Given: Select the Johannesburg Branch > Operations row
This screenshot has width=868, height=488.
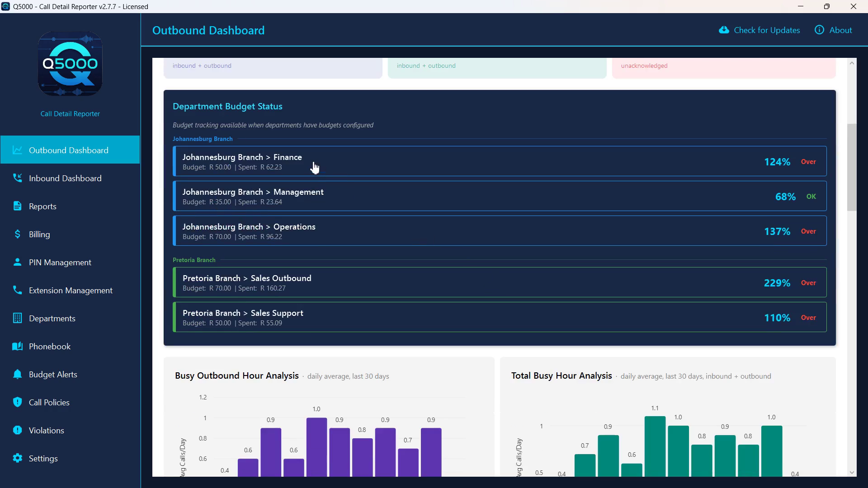Looking at the screenshot, I should click(500, 231).
